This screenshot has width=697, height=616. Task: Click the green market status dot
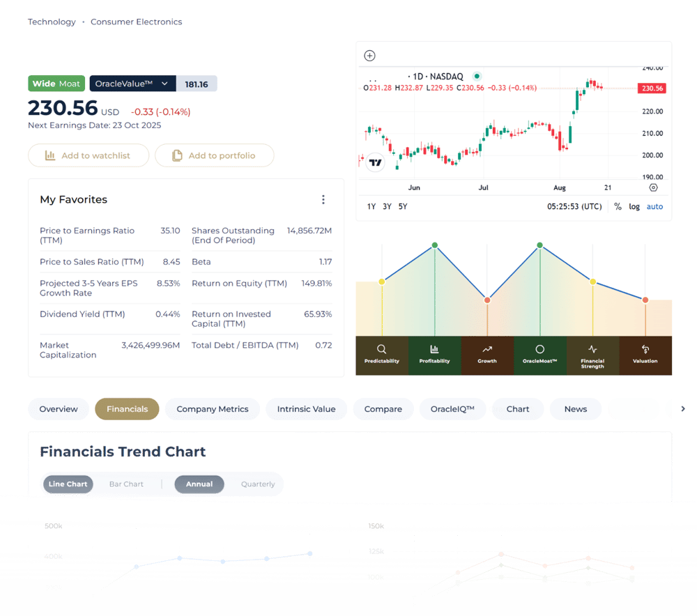pos(477,76)
